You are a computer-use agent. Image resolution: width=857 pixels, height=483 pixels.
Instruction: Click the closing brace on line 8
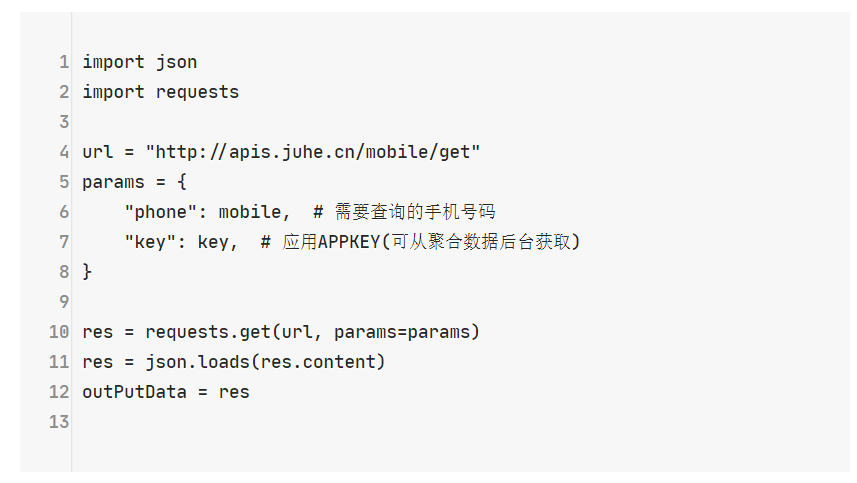pos(87,272)
